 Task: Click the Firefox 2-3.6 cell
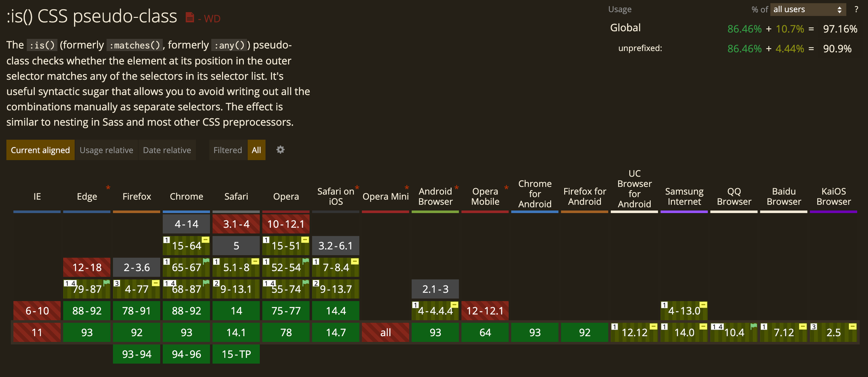(x=137, y=267)
